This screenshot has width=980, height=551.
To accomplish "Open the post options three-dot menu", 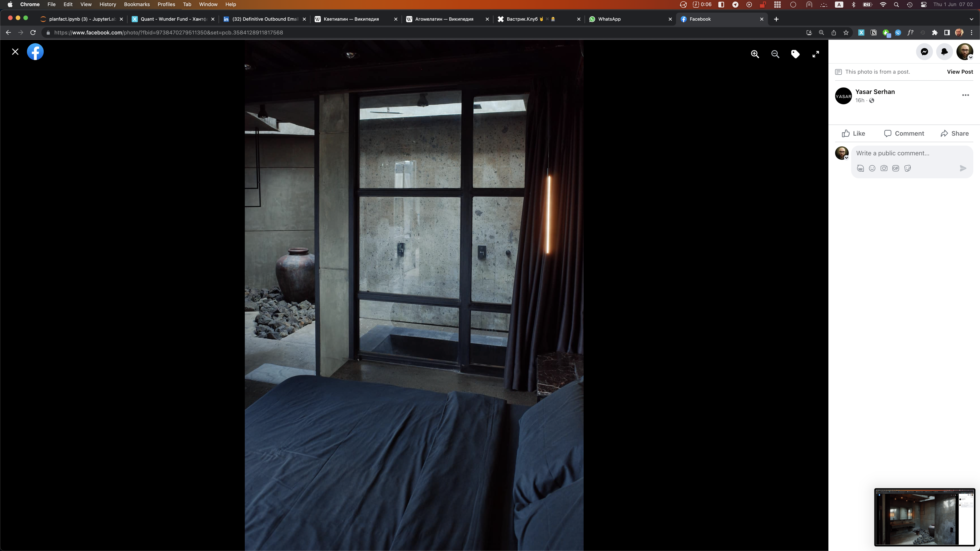I will [965, 95].
